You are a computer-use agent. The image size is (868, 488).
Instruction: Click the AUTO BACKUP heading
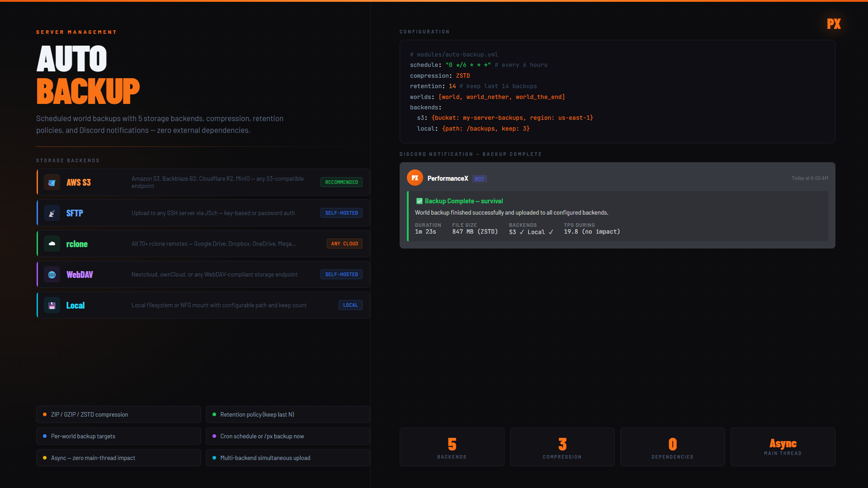click(88, 75)
